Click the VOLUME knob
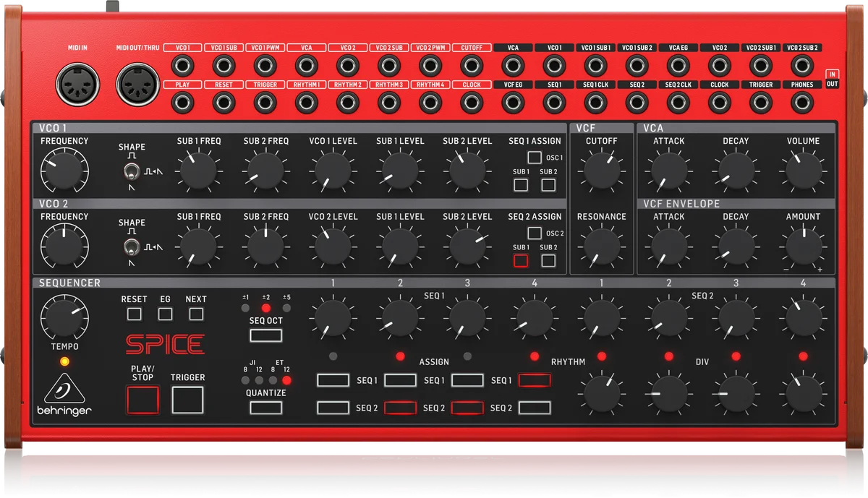Screen dimensions: 868x498 click(803, 171)
